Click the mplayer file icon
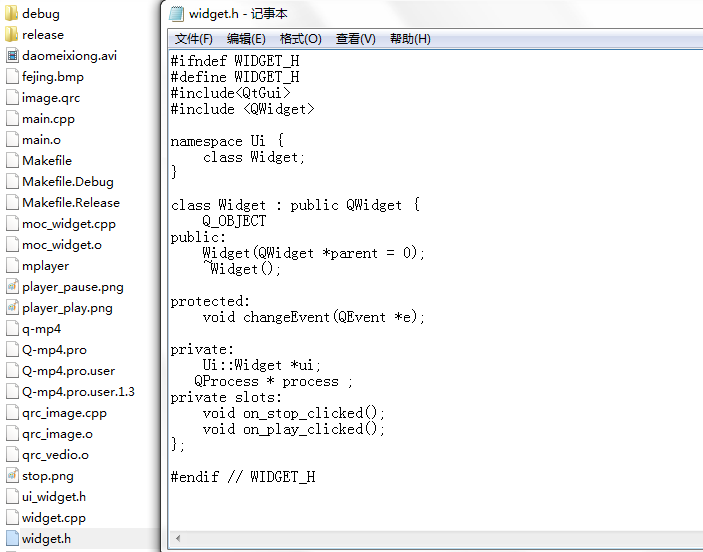The height and width of the screenshot is (552, 703). [13, 266]
